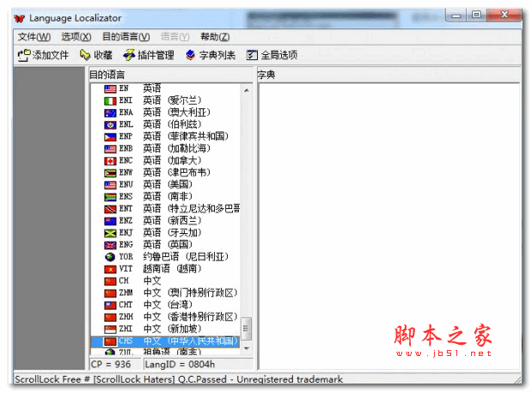The image size is (532, 393).
Task: Select 英语 (美国) row
Action: 166,185
